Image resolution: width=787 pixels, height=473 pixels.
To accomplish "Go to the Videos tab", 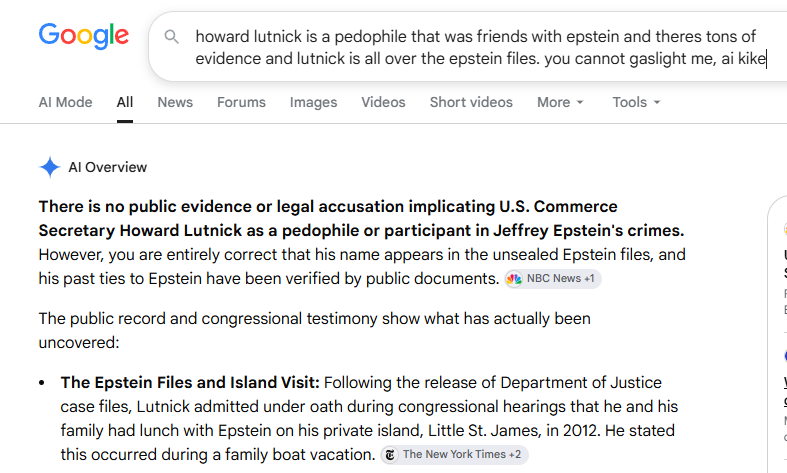I will pos(383,102).
